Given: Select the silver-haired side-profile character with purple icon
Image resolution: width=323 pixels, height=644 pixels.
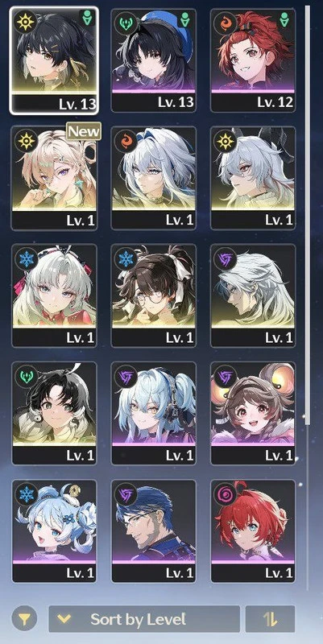Looking at the screenshot, I should 253,295.
